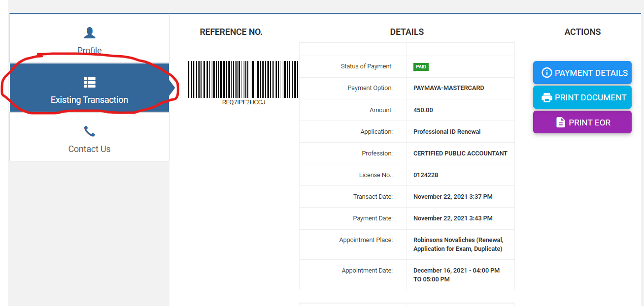Screen dimensions: 644x306
Task: Click the Appointment Date label
Action: [x=368, y=271]
